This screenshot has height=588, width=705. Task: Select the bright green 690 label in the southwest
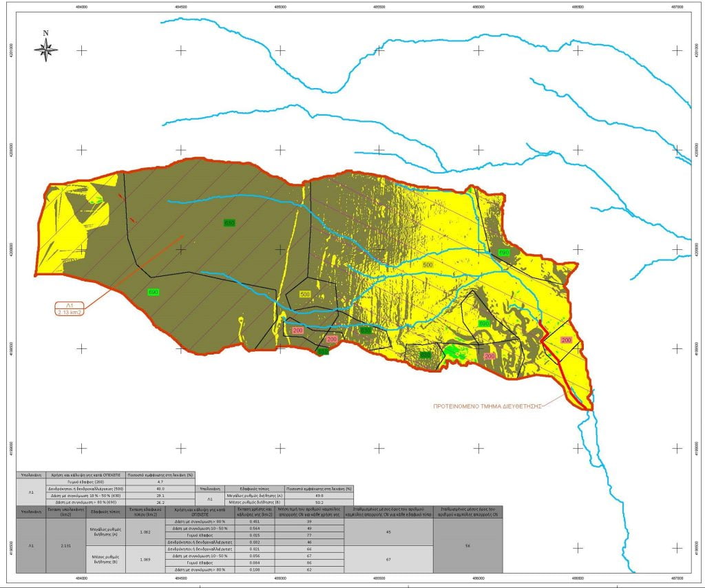tap(154, 293)
